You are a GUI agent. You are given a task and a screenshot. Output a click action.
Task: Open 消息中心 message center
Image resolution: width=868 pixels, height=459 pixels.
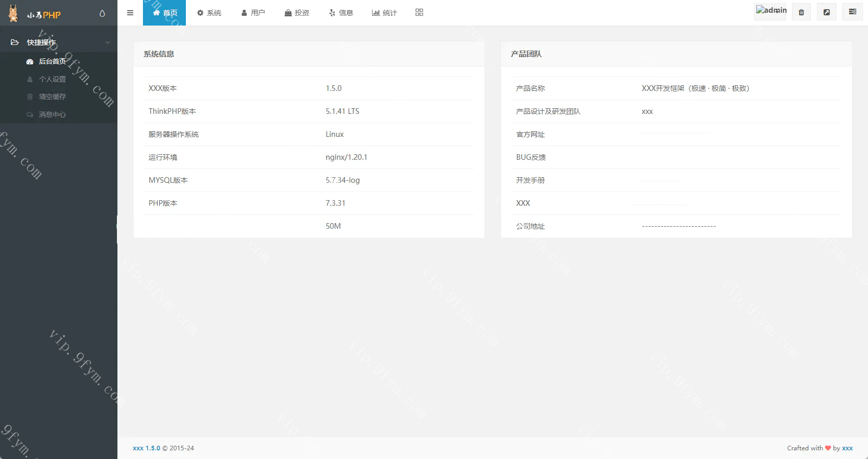[x=52, y=114]
